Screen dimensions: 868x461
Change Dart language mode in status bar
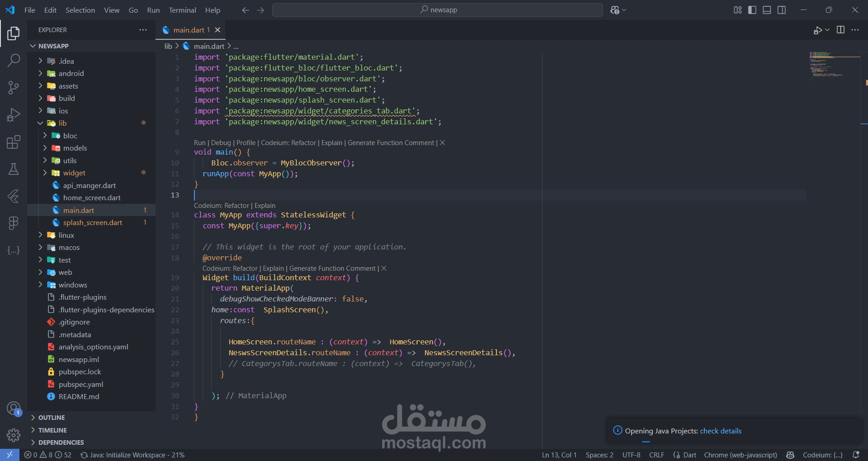689,455
